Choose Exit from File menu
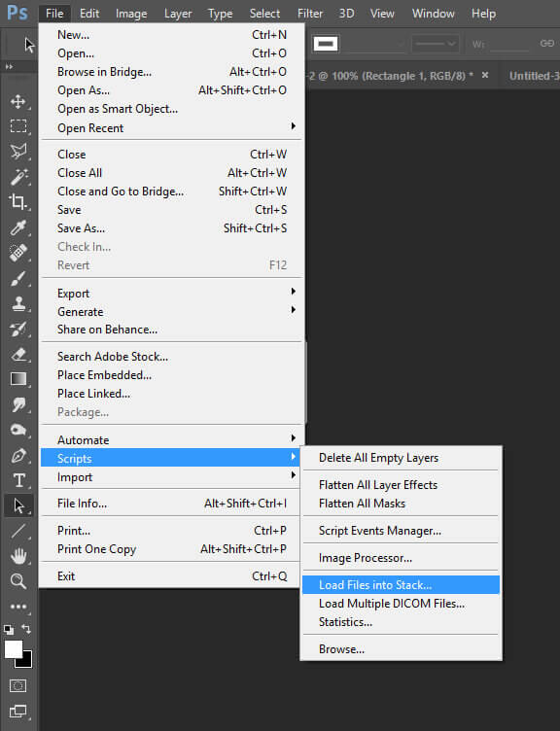The width and height of the screenshot is (560, 731). pos(171,576)
